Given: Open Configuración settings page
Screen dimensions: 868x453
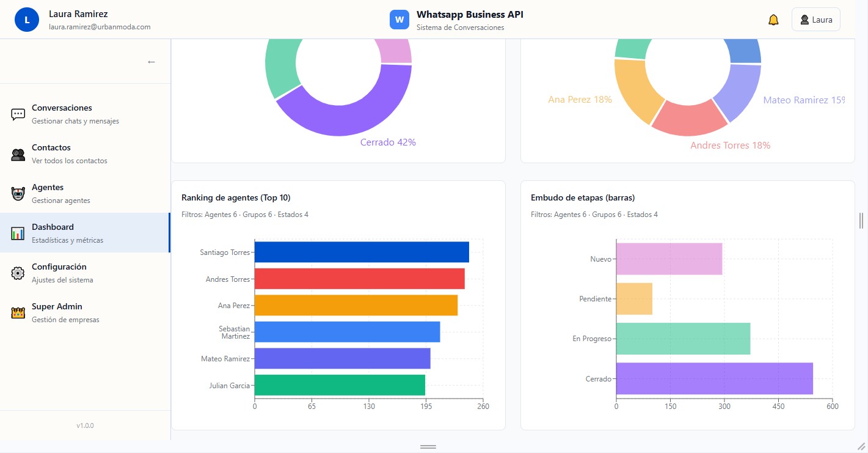Looking at the screenshot, I should [x=85, y=273].
